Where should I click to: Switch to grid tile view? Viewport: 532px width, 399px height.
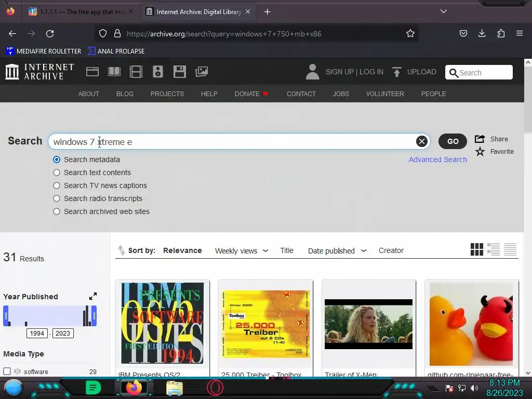tap(477, 249)
